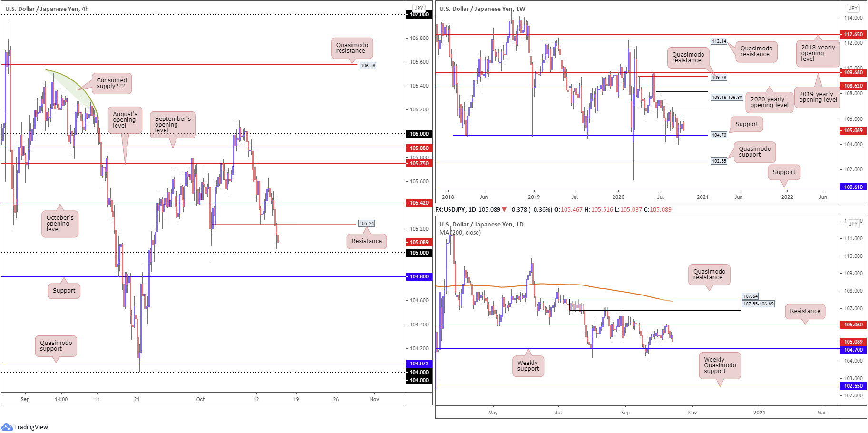Click the blue 100.610 price tag

point(853,187)
